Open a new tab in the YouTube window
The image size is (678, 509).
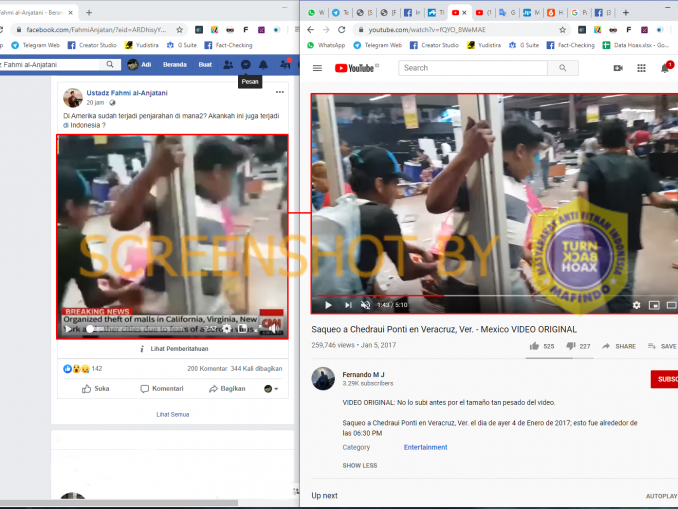pyautogui.click(x=625, y=13)
